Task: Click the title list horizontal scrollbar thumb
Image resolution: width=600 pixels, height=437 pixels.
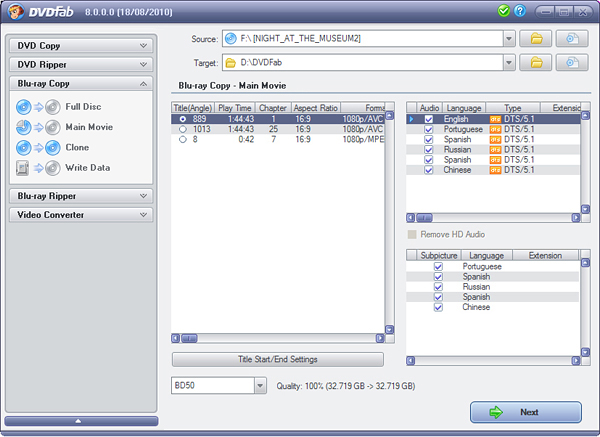Action: tap(189, 338)
